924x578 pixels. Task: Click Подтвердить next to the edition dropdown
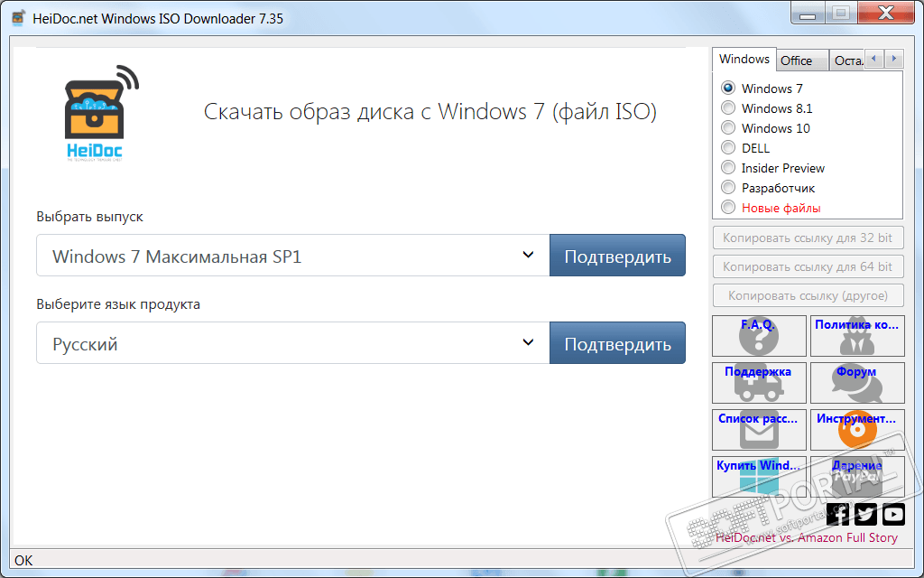coord(617,256)
